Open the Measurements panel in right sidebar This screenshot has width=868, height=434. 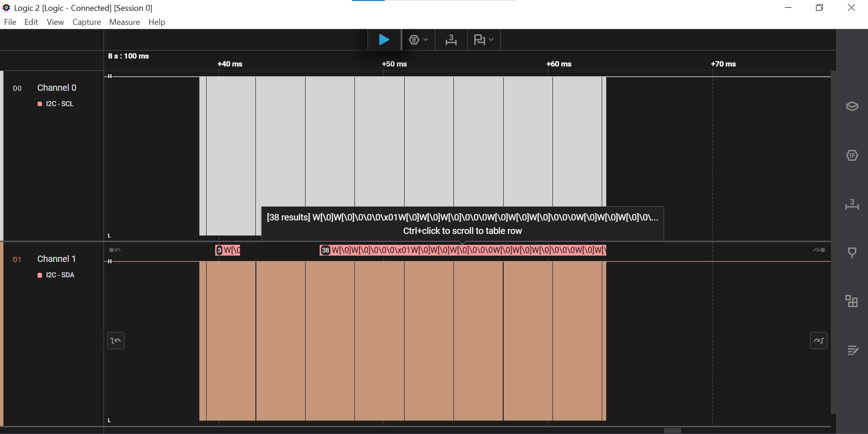(x=852, y=204)
